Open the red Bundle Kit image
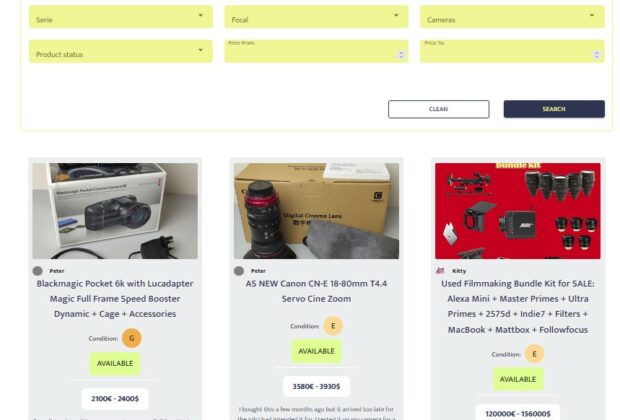 click(x=518, y=211)
